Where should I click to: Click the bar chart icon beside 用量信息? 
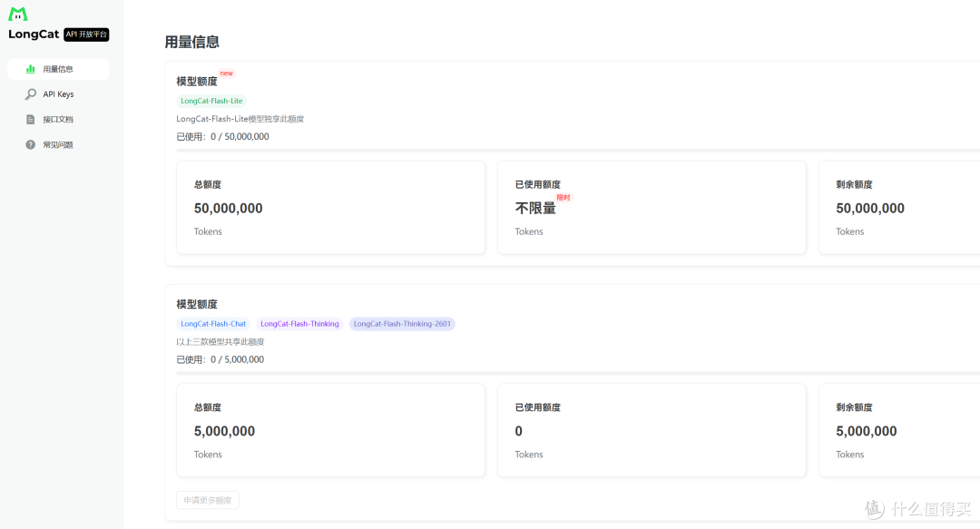pos(30,69)
